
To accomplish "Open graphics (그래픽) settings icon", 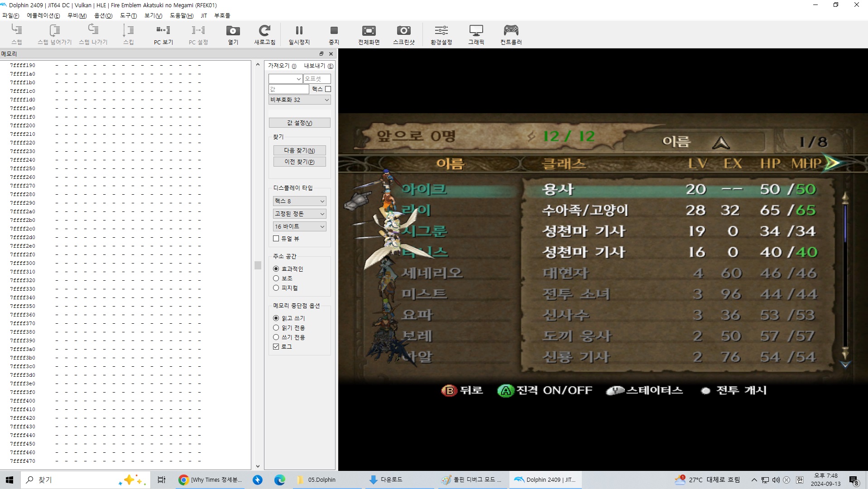I will click(476, 34).
